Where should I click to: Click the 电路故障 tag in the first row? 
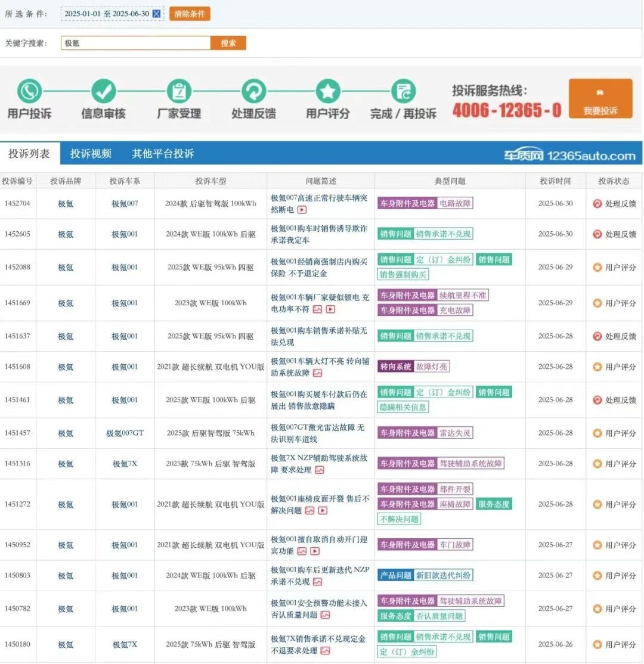(x=455, y=203)
